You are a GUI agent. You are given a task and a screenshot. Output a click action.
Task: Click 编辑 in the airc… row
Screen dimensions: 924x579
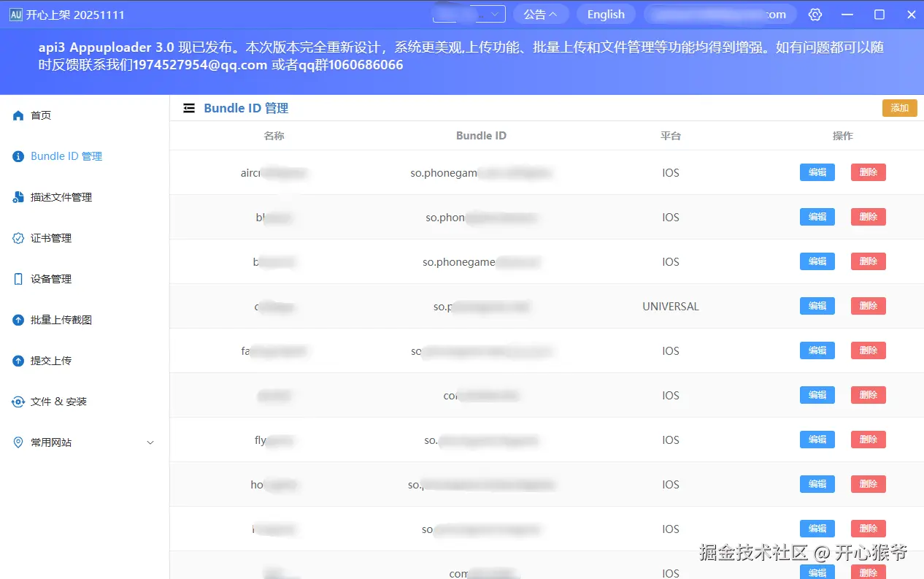pos(817,172)
